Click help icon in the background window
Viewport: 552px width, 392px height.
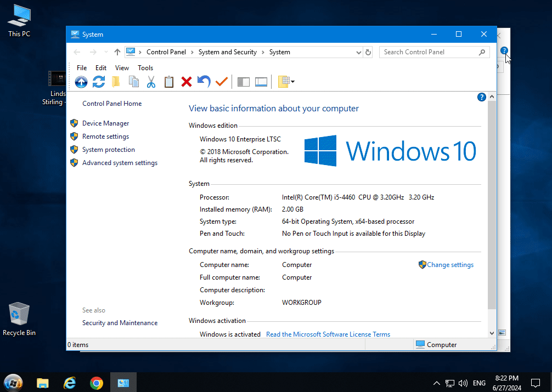[504, 50]
